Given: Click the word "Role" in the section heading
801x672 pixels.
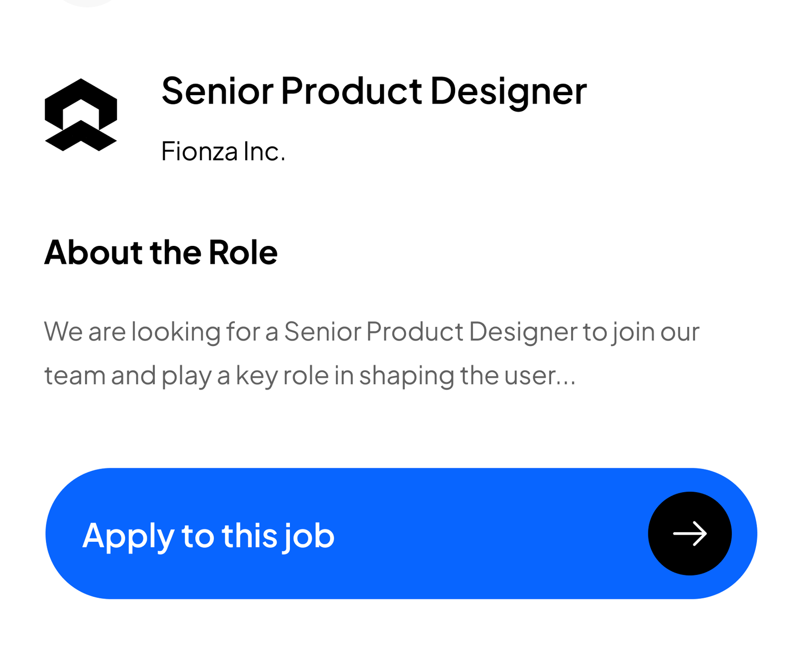Looking at the screenshot, I should [243, 252].
